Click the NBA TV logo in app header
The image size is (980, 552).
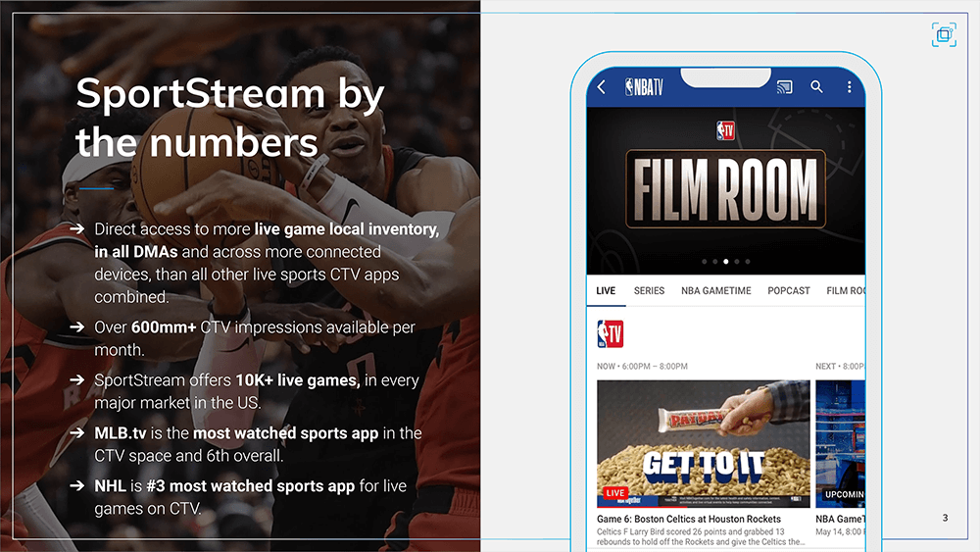coord(644,87)
